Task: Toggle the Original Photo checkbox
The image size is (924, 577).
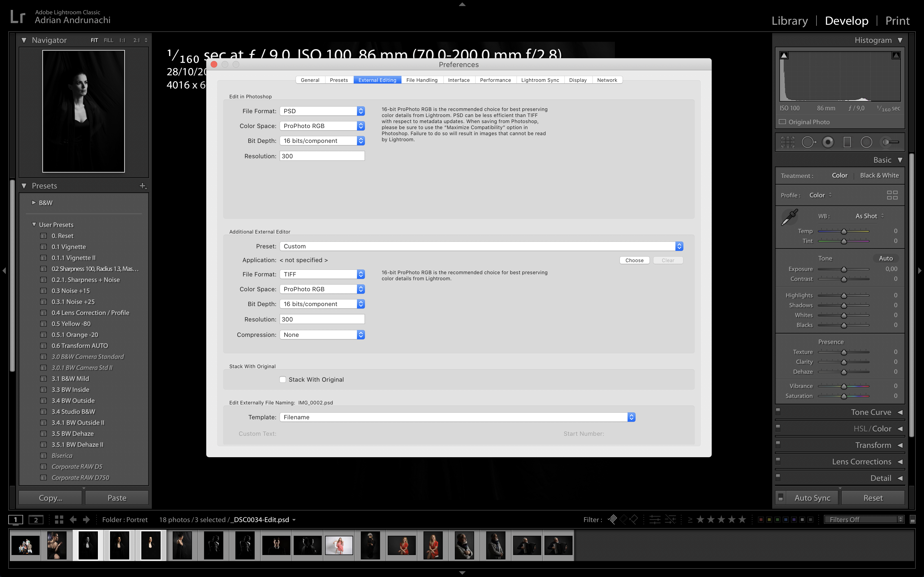Action: coord(782,122)
